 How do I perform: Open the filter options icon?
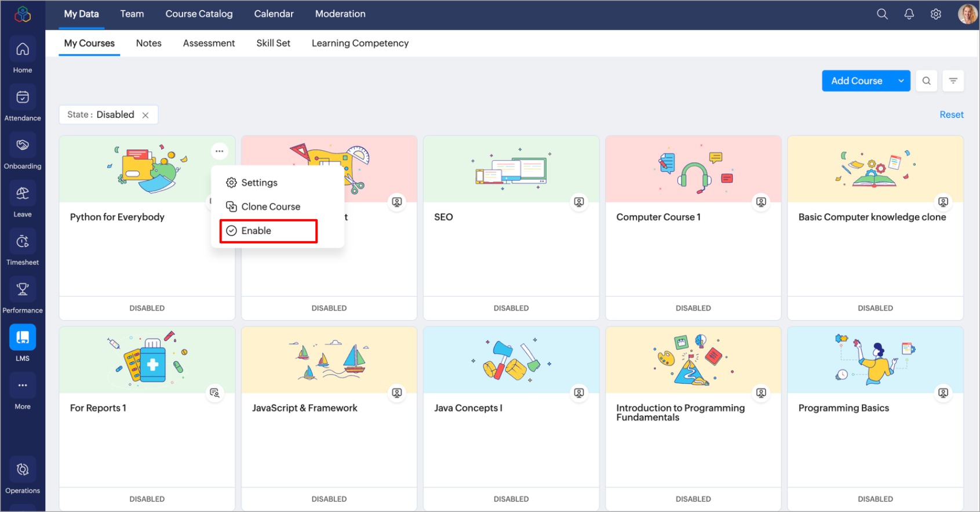pyautogui.click(x=953, y=81)
